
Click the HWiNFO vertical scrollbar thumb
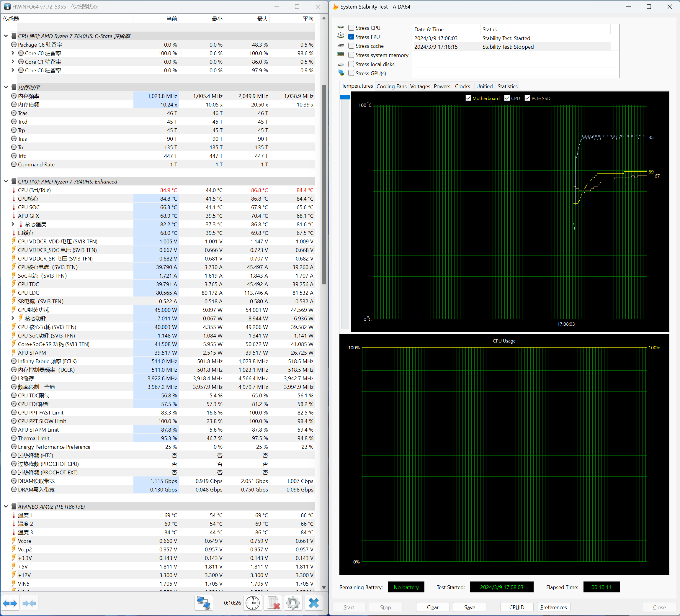click(x=324, y=184)
